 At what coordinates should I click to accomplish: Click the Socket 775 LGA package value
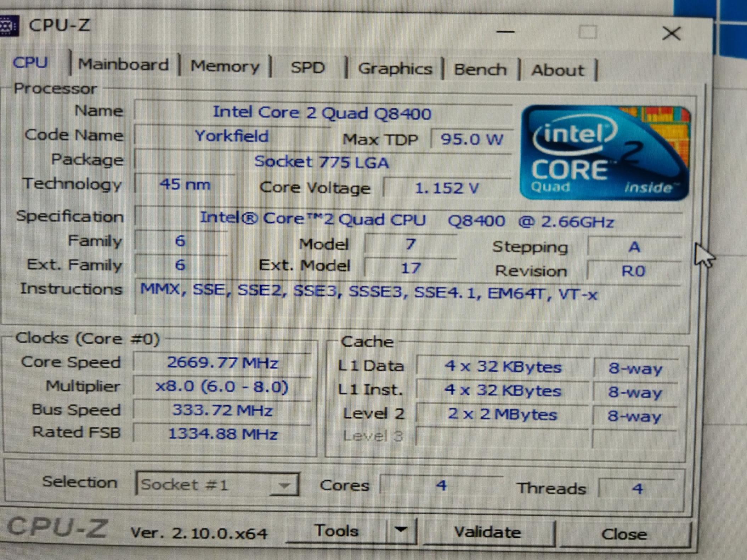322,162
